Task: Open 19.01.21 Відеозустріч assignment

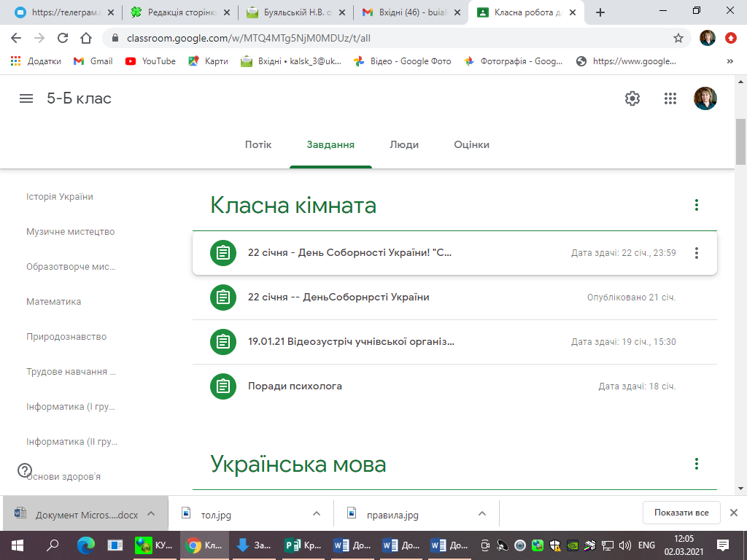Action: [x=351, y=341]
